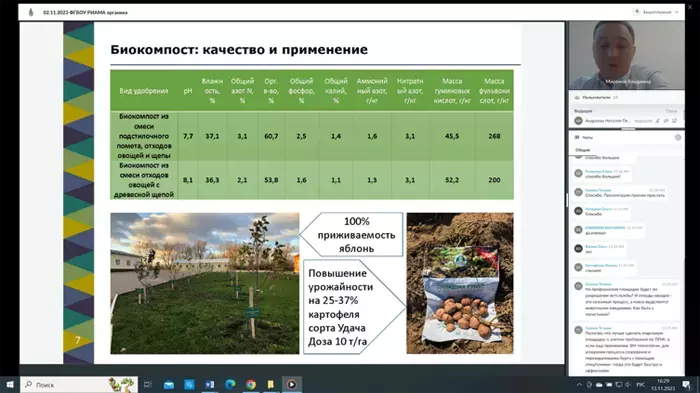The height and width of the screenshot is (393, 700).
Task: Toggle the moderator's microphone icon
Action: (x=658, y=121)
